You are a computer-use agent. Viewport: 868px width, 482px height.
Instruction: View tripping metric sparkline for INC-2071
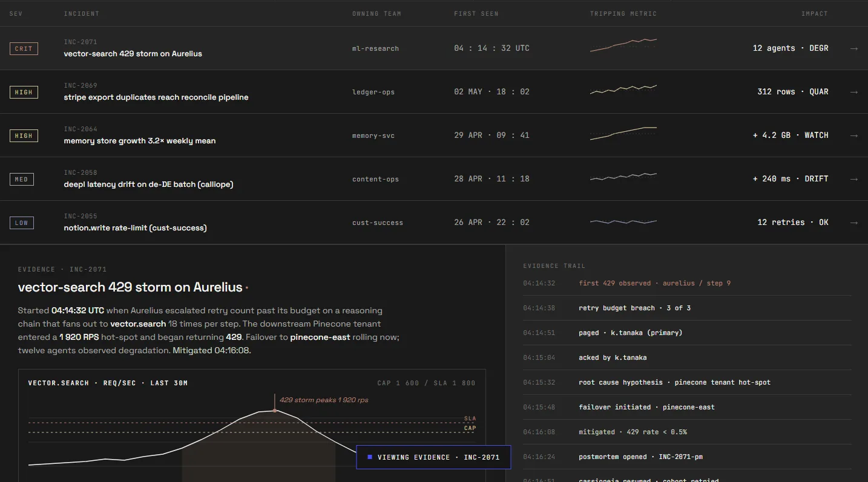[623, 45]
